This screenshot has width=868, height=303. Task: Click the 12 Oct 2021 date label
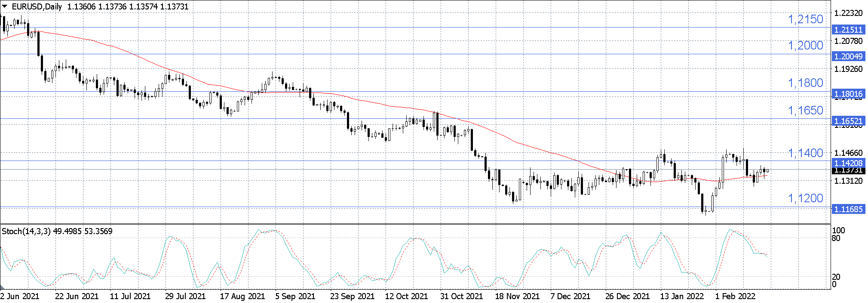(406, 296)
